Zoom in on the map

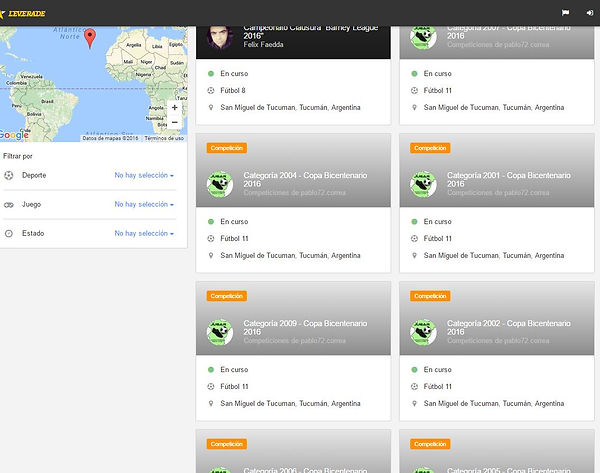pyautogui.click(x=174, y=108)
